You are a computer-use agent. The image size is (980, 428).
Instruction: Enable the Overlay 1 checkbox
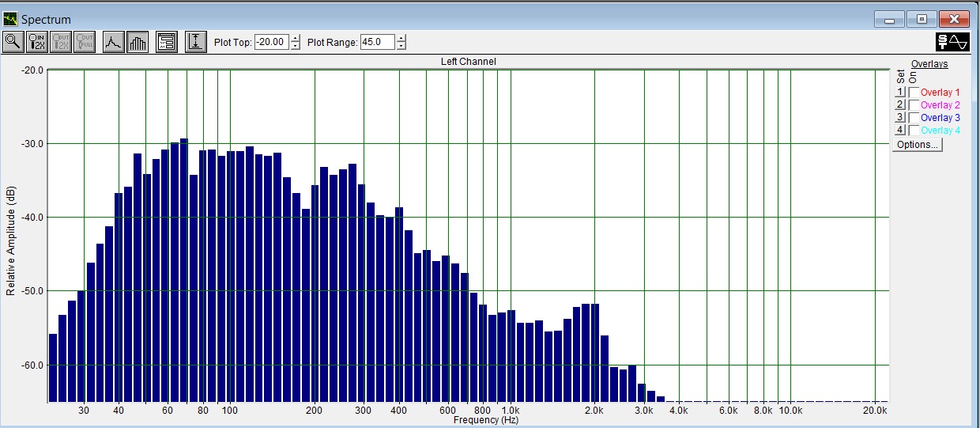click(914, 93)
